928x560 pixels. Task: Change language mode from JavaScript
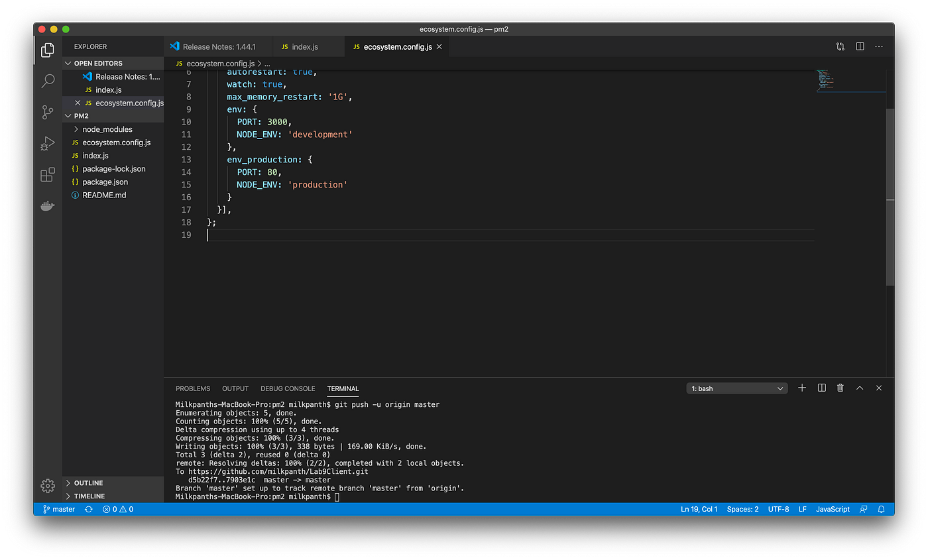point(833,509)
